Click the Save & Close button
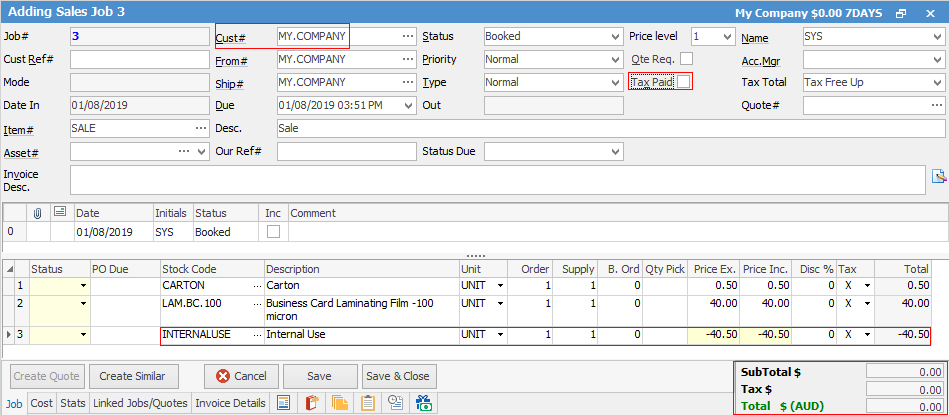Viewport: 950px width, 416px height. click(398, 376)
